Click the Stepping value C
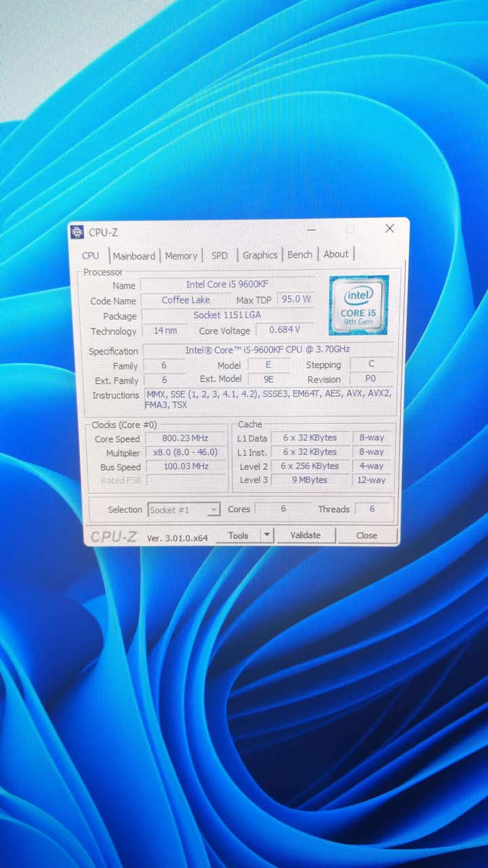Image resolution: width=488 pixels, height=868 pixels. pyautogui.click(x=371, y=364)
